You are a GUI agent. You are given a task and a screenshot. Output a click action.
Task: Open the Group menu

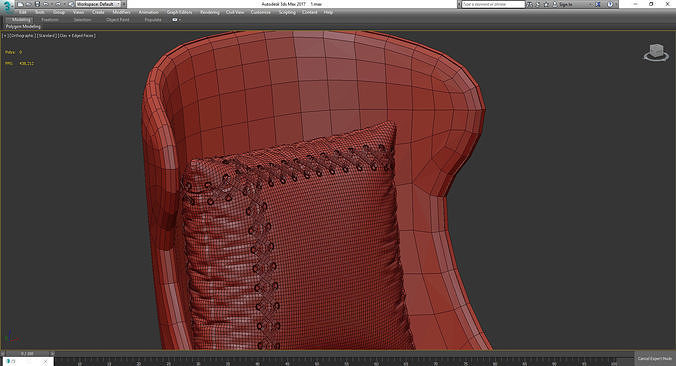pos(59,12)
